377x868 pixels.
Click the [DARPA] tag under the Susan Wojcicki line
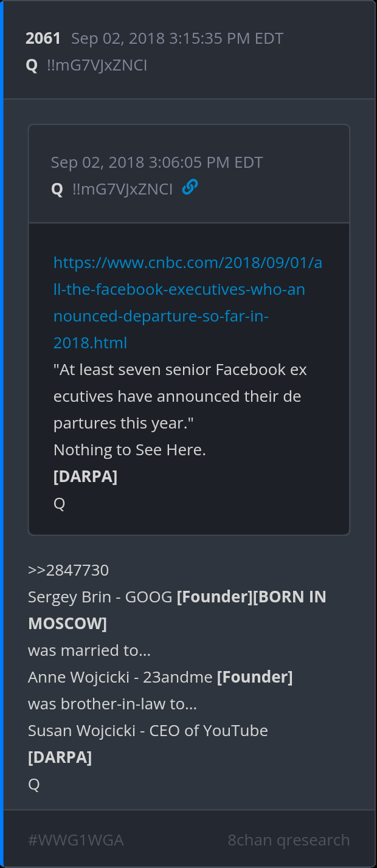(x=60, y=757)
